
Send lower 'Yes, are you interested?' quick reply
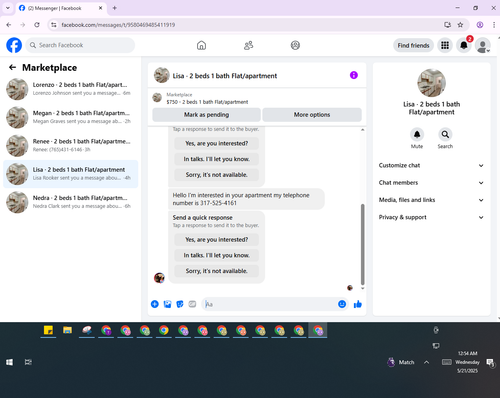click(217, 240)
